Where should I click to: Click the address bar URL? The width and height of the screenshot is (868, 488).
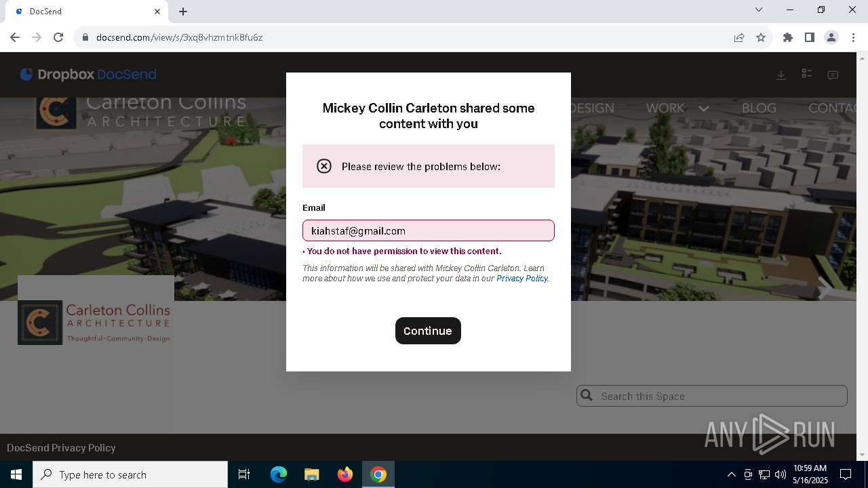[179, 37]
